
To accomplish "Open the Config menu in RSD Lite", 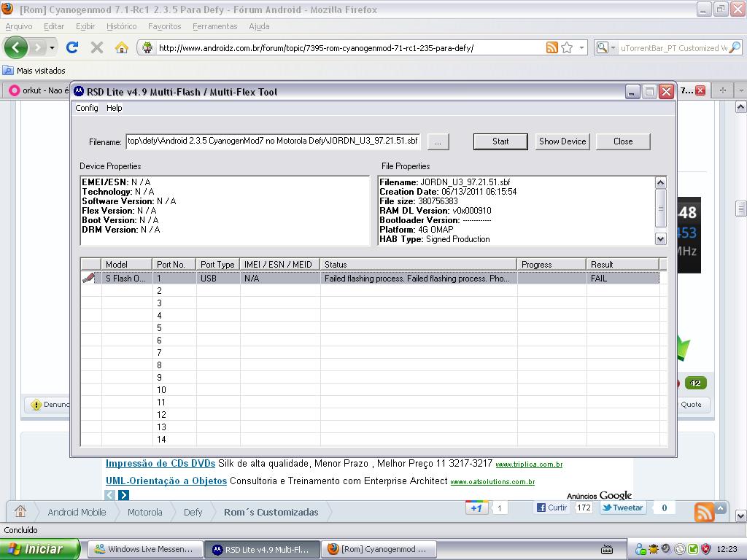I will (x=87, y=108).
